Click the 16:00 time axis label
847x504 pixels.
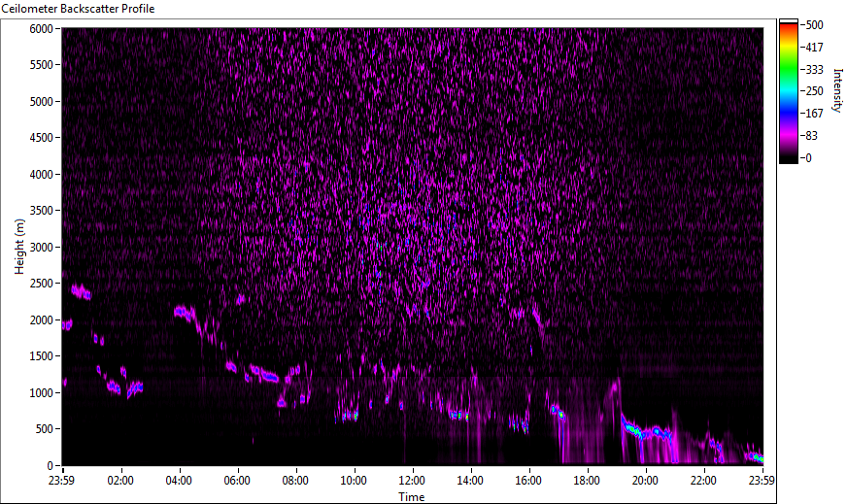pyautogui.click(x=528, y=481)
